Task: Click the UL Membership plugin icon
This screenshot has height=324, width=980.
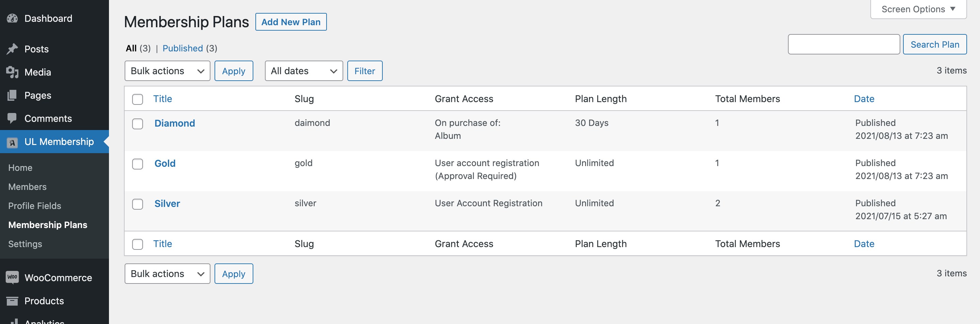Action: click(12, 142)
